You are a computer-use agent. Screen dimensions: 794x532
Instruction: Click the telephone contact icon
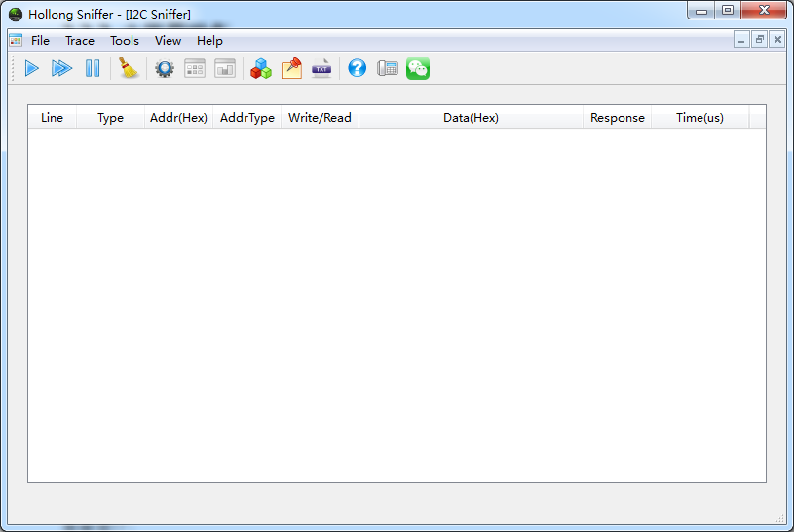pos(388,68)
